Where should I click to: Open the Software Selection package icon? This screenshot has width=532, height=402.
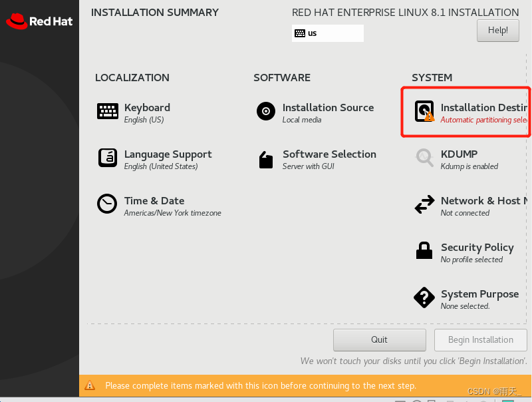pos(266,160)
